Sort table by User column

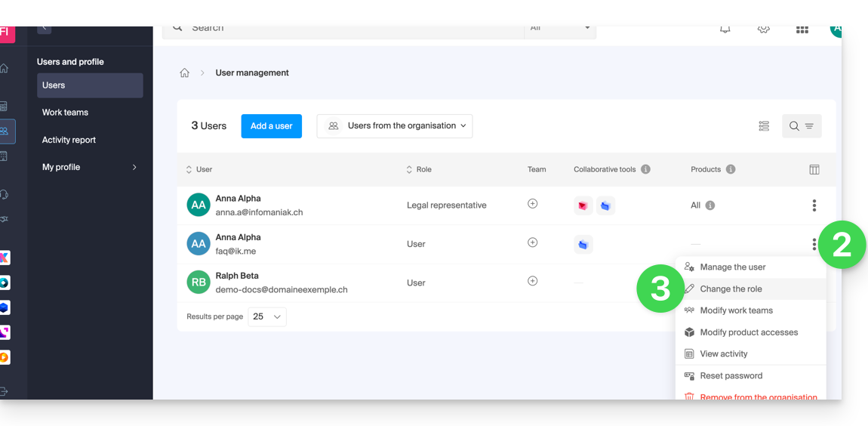[199, 169]
